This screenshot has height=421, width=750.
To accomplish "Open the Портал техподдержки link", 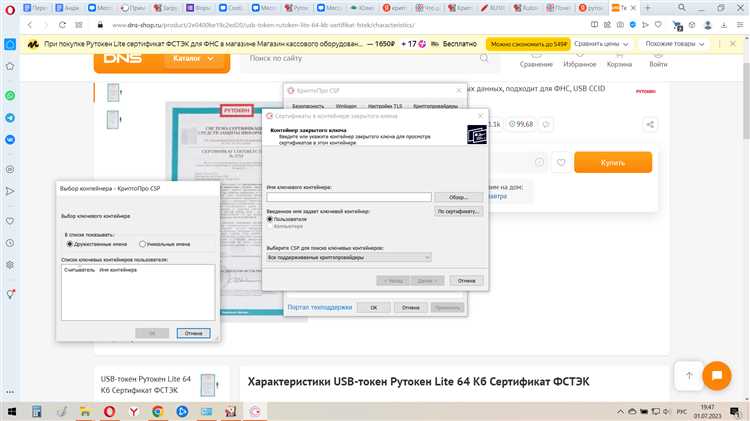I will click(320, 307).
